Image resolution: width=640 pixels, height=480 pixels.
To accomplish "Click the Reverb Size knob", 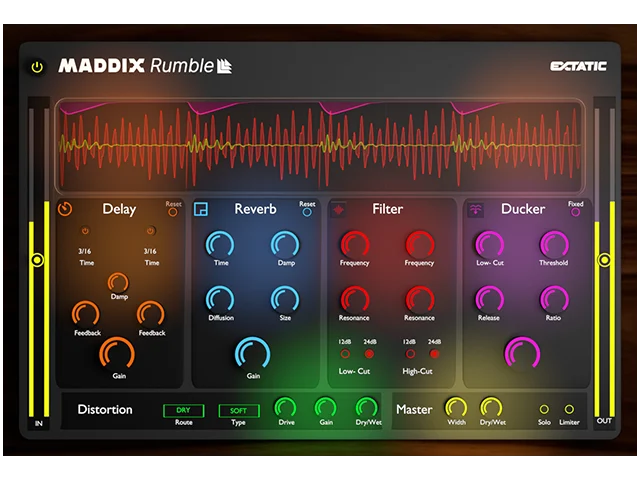I will tap(285, 300).
